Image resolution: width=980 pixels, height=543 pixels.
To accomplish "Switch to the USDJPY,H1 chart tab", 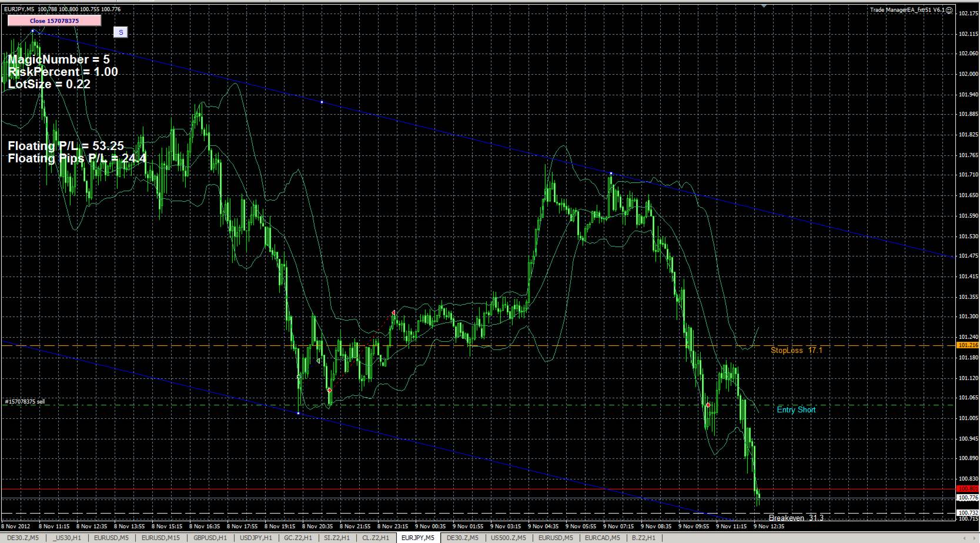I will [254, 538].
